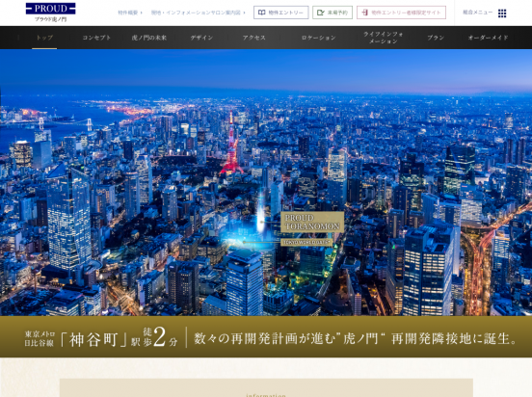Viewport: 532px width, 397px height.
Task: Click the PROUD TORANOMON label on the photo
Action: click(312, 222)
